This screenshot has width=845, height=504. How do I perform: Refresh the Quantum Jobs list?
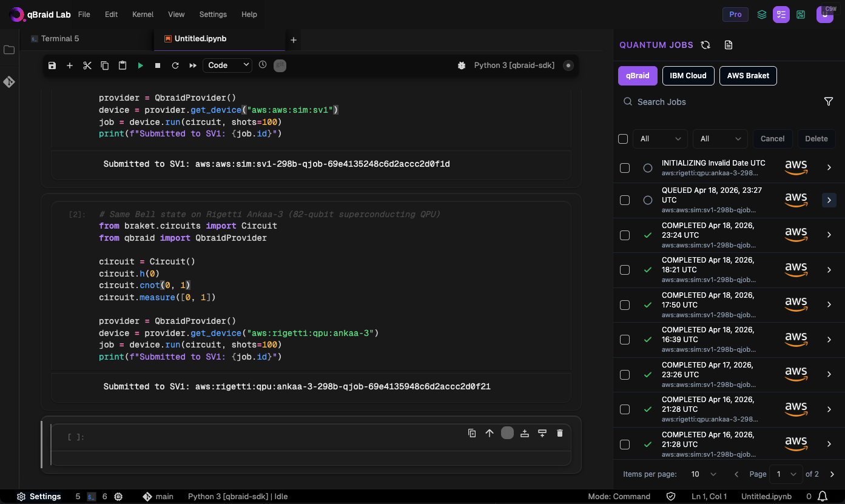pos(705,45)
